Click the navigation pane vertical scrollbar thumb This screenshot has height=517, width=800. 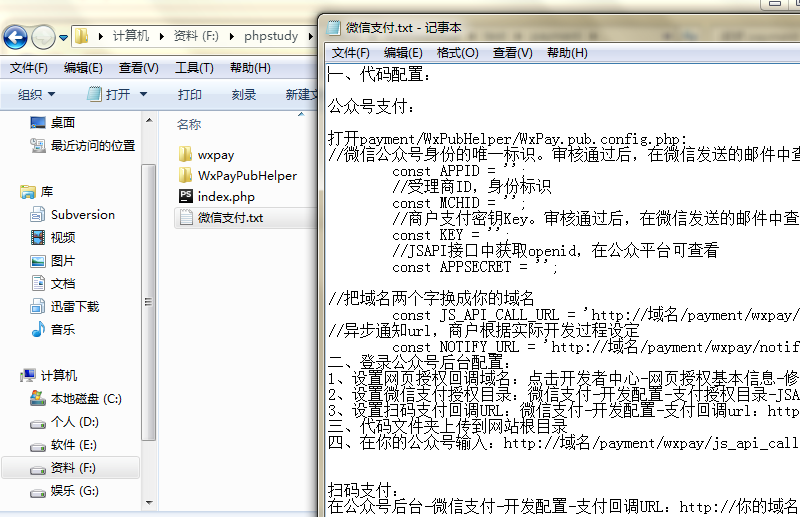click(148, 302)
